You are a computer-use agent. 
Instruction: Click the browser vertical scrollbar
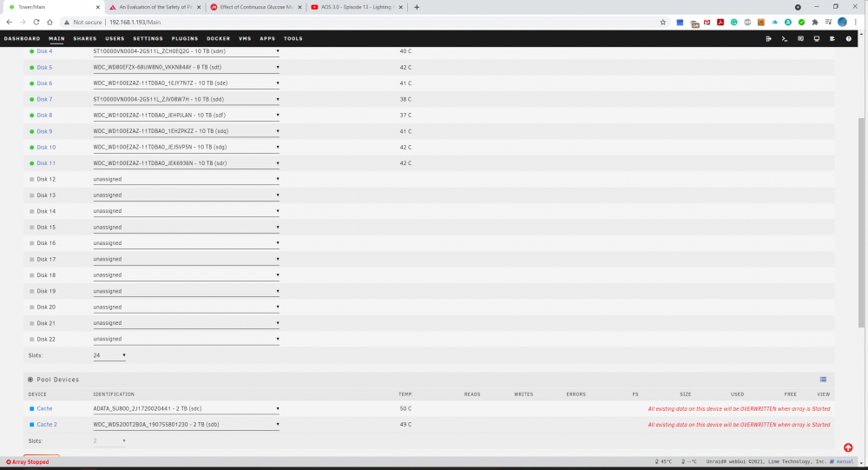[x=861, y=222]
